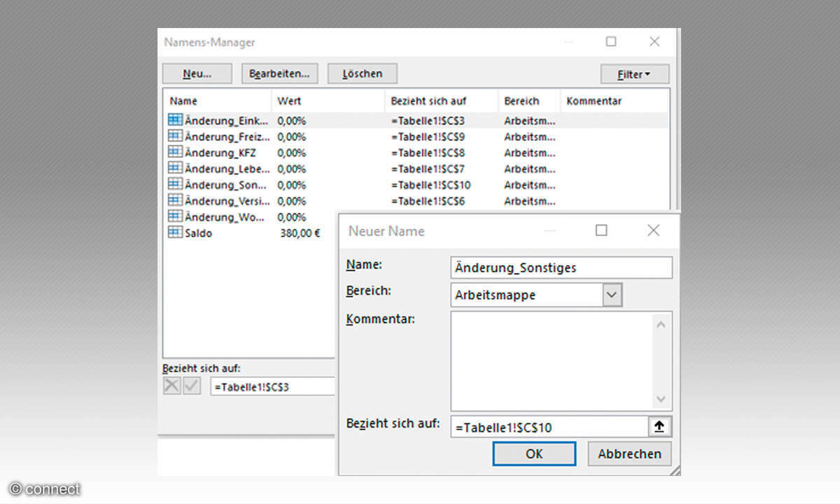Click the confirm checkmark icon beside reference field
This screenshot has height=504, width=840.
click(192, 386)
